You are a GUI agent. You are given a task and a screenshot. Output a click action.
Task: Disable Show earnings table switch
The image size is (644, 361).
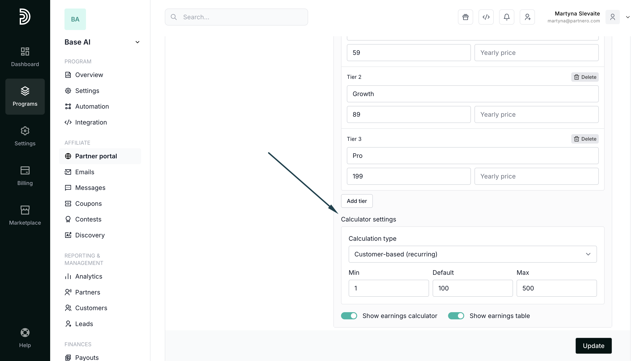[x=456, y=316]
